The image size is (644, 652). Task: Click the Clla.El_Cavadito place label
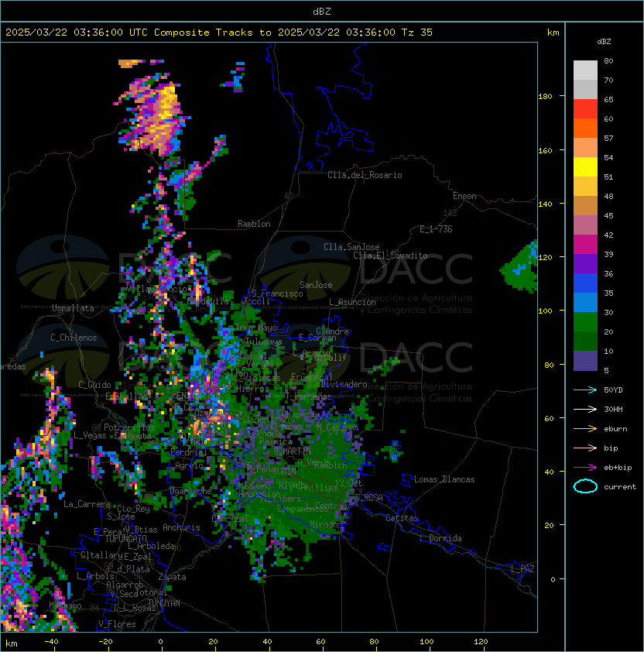click(390, 256)
